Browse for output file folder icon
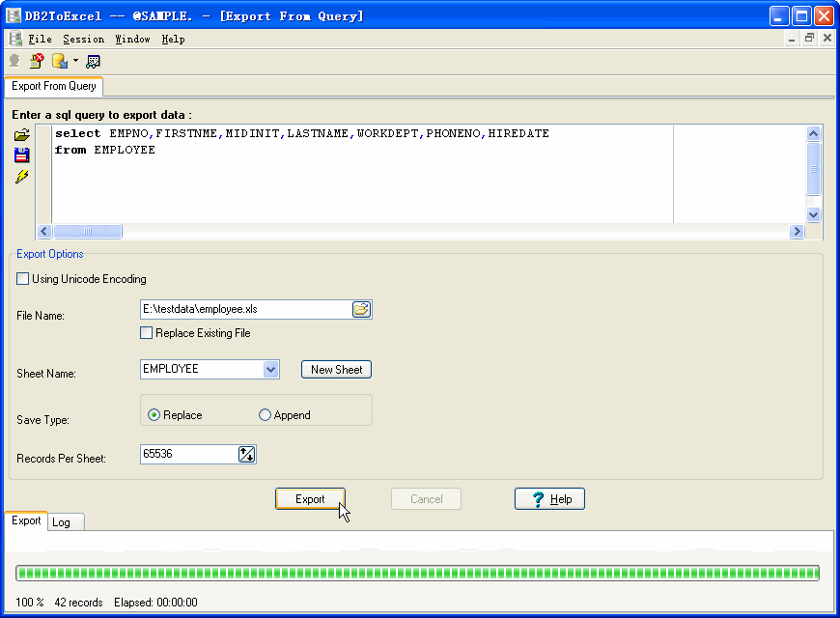This screenshot has height=618, width=840. coord(362,309)
